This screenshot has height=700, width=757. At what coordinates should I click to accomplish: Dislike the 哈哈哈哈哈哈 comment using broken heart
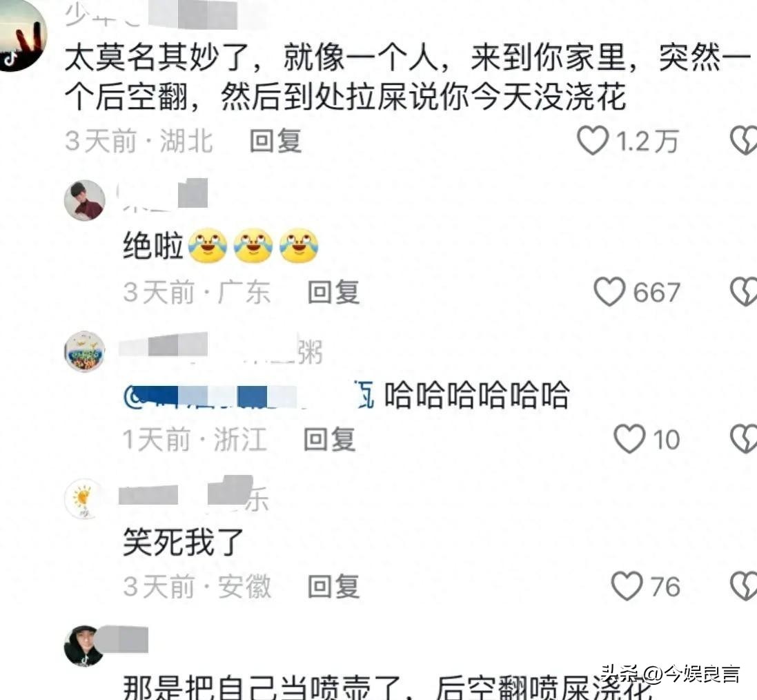743,439
